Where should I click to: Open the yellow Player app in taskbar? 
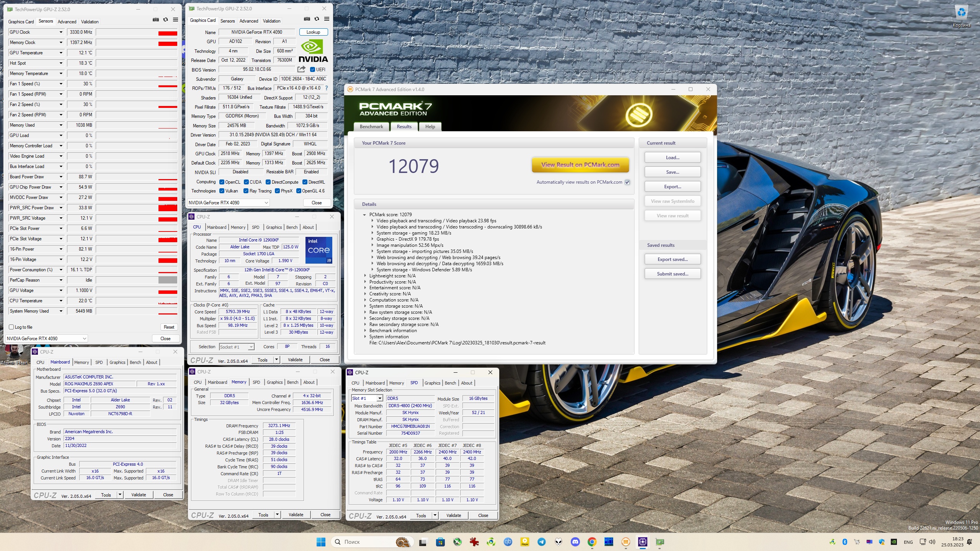(x=524, y=542)
